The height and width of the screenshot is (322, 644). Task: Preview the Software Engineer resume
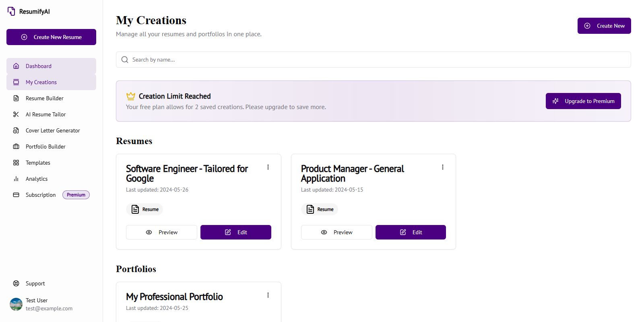161,232
